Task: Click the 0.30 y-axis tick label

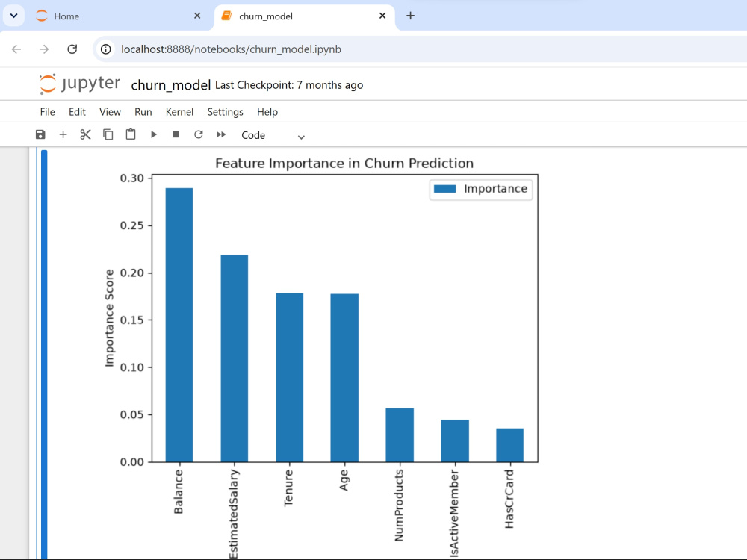Action: (132, 178)
